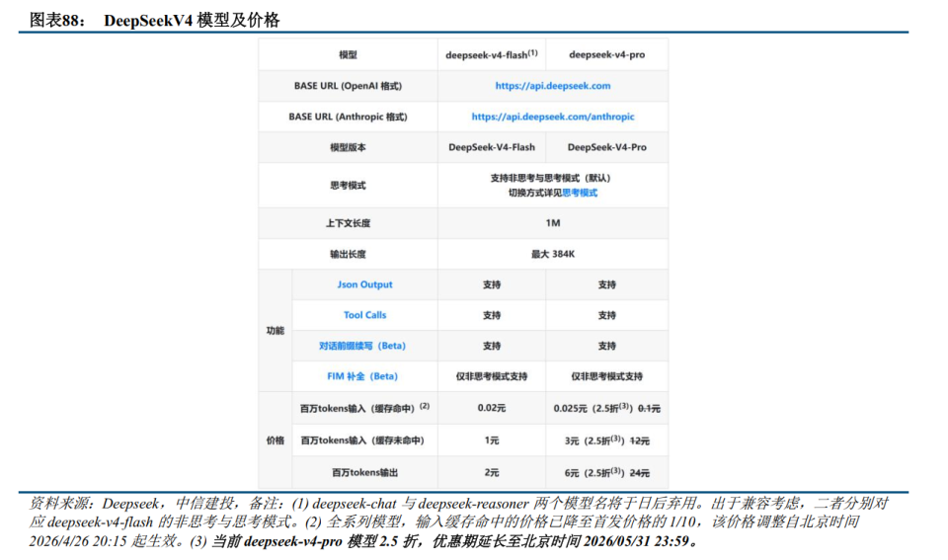
Task: Open the OpenAI-format link https://api.deepseek.com
Action: coord(553,86)
